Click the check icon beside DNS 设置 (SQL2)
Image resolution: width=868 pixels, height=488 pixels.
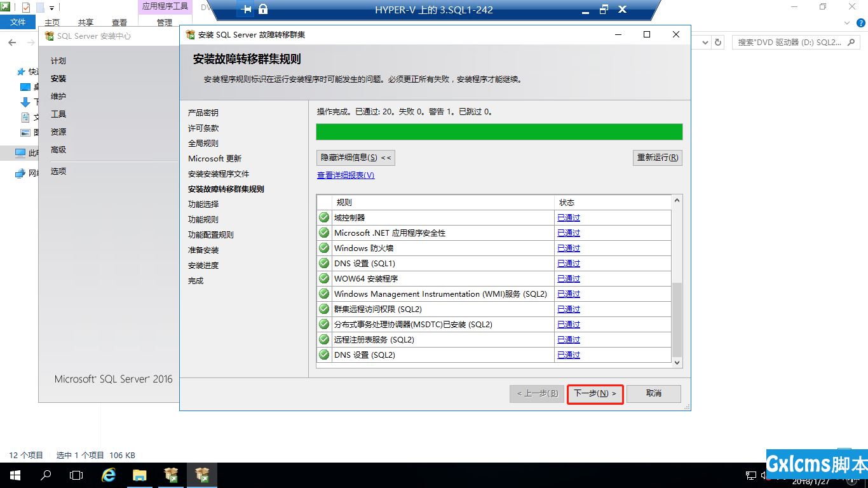(324, 355)
